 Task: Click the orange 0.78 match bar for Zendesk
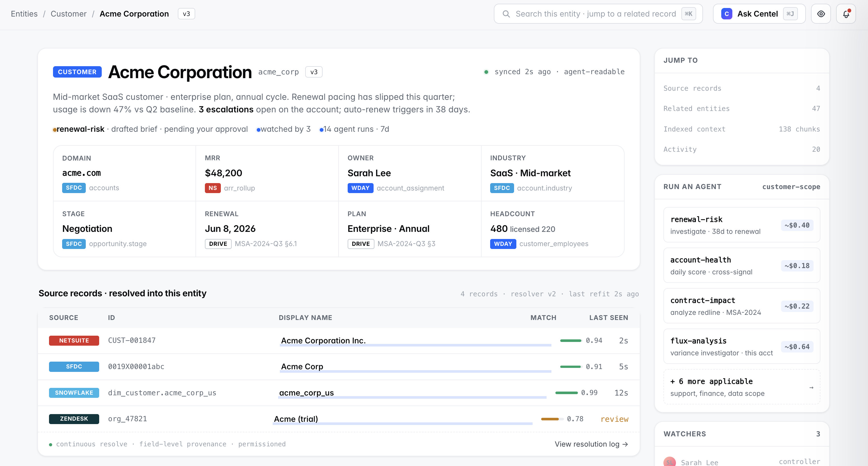tap(552, 419)
